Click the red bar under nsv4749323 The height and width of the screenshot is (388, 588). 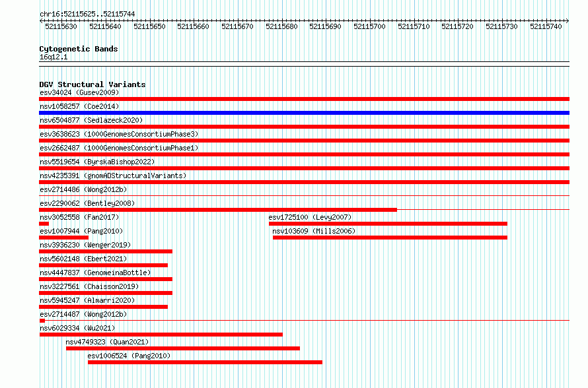(183, 348)
